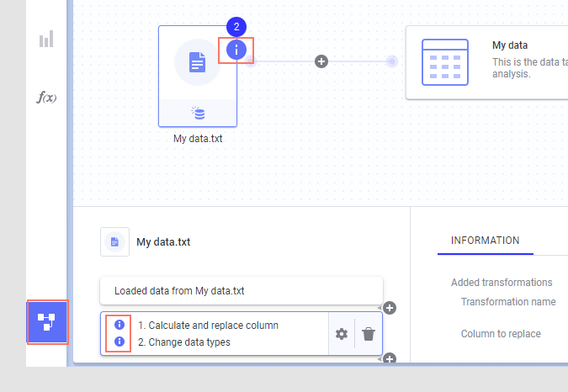
Task: Select the My data table node
Action: click(x=486, y=62)
